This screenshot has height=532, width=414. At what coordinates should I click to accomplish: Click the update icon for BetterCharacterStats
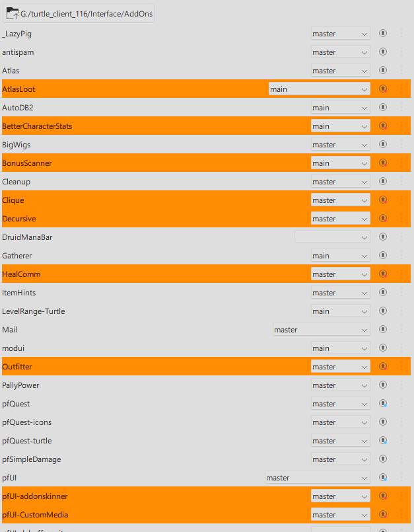tap(383, 126)
